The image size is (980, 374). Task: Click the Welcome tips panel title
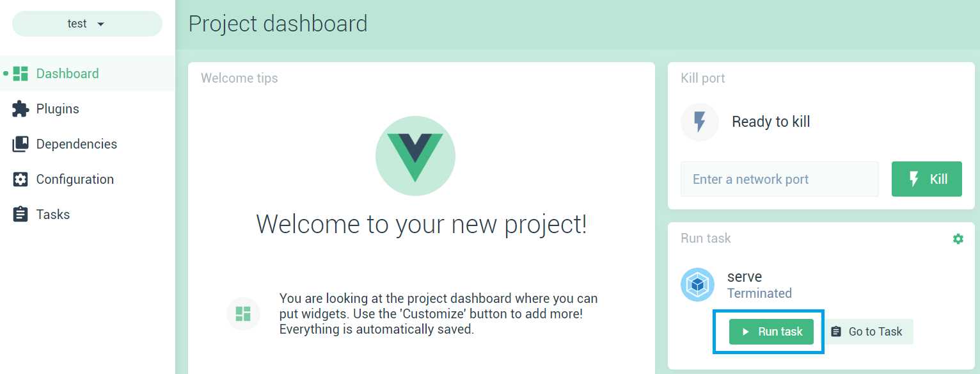[239, 77]
